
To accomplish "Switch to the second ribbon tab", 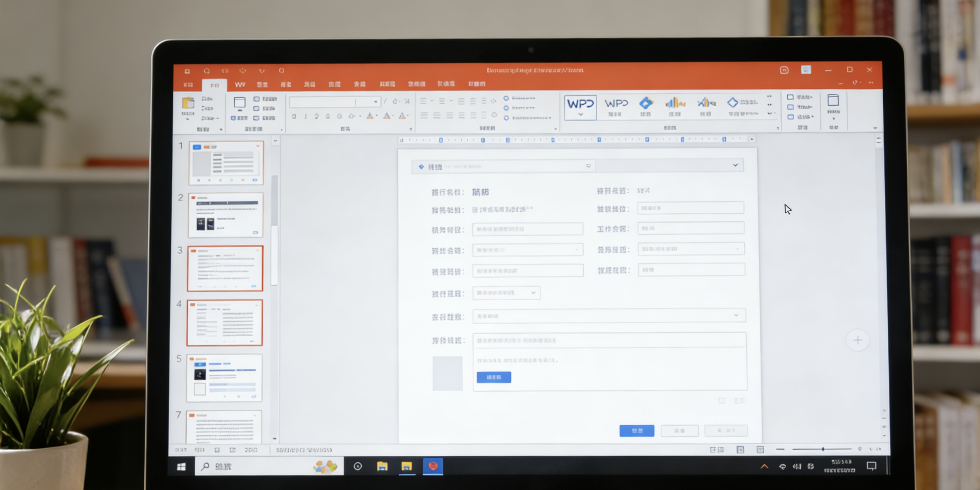I will click(x=215, y=84).
